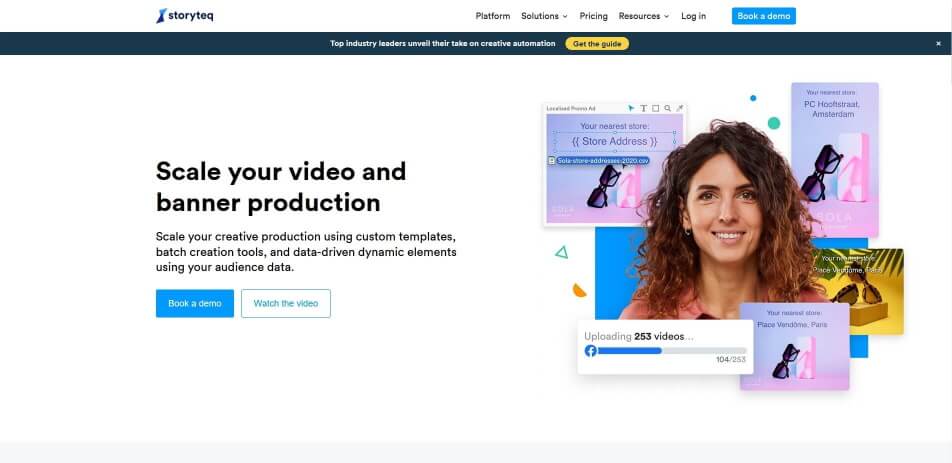This screenshot has height=463, width=952.
Task: Expand the Resources dropdown
Action: (x=644, y=16)
